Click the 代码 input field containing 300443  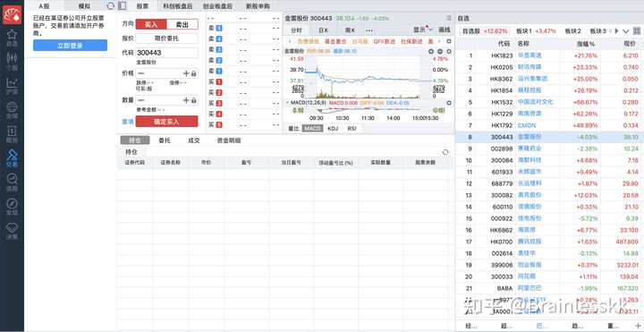(166, 53)
